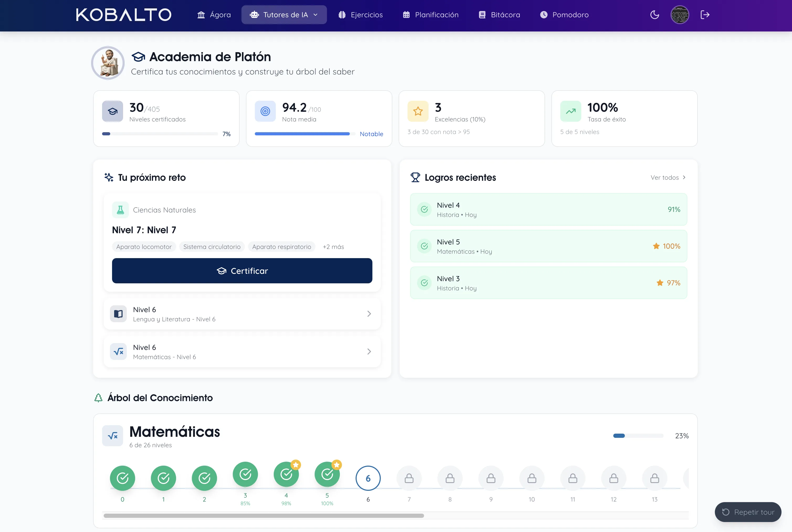Select the Ciencias Naturales flask icon
792x532 pixels.
point(120,210)
